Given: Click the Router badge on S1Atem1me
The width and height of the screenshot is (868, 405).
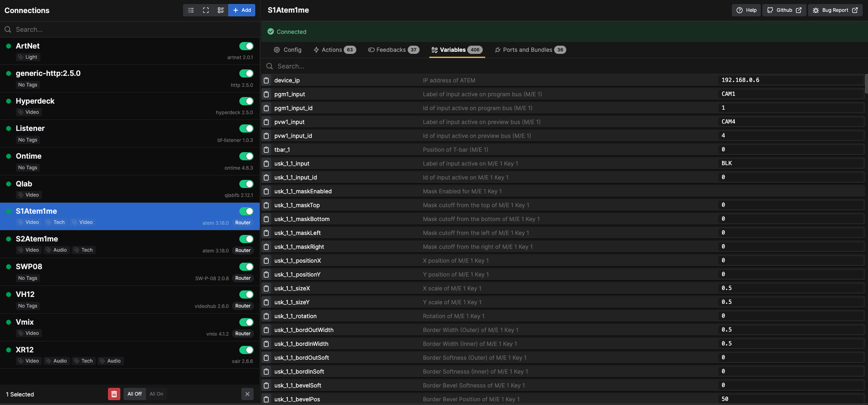Looking at the screenshot, I should pos(243,223).
